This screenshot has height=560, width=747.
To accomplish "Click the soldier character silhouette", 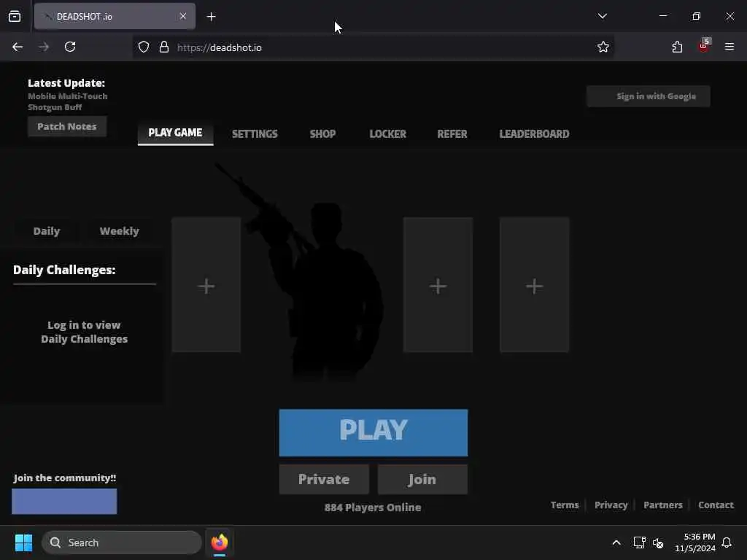I will pos(329,290).
